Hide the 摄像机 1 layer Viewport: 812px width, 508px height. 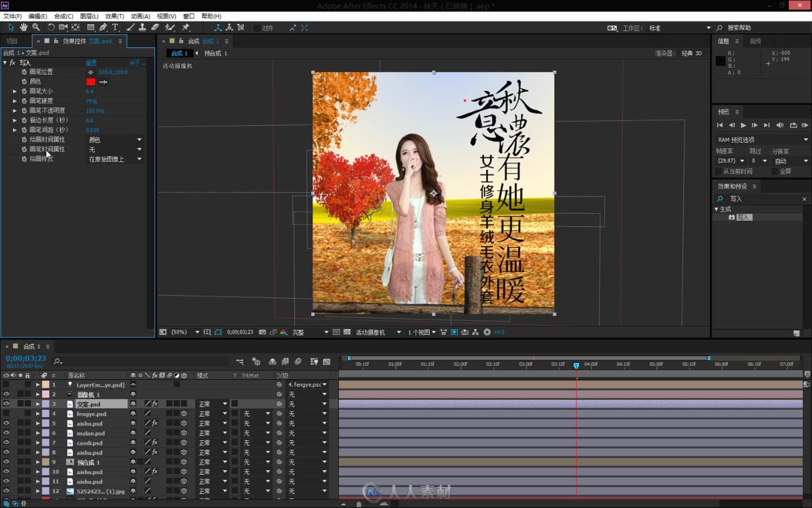coord(6,394)
